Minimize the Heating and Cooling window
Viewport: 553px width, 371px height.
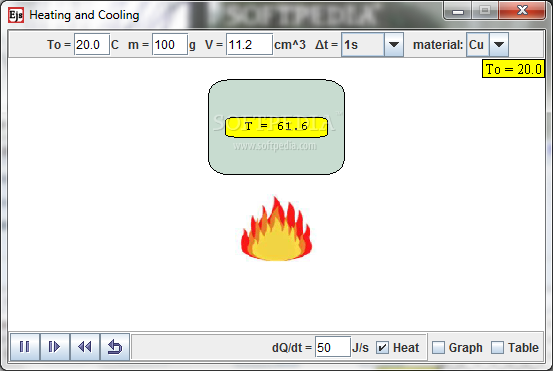point(458,11)
